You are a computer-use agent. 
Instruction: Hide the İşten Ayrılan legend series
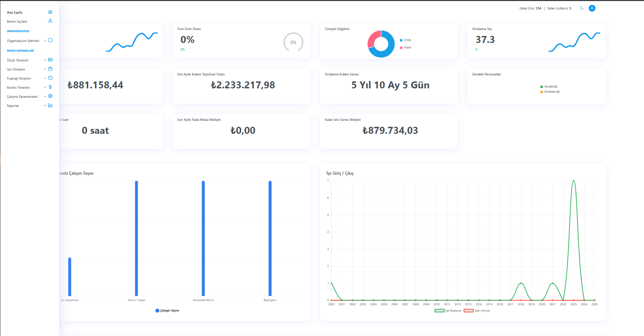point(468,311)
